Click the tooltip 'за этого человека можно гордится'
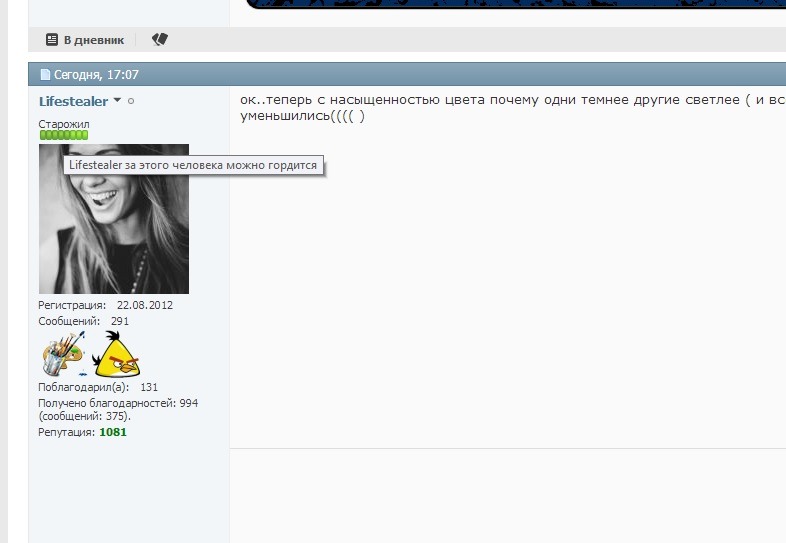Image resolution: width=786 pixels, height=543 pixels. [x=193, y=165]
